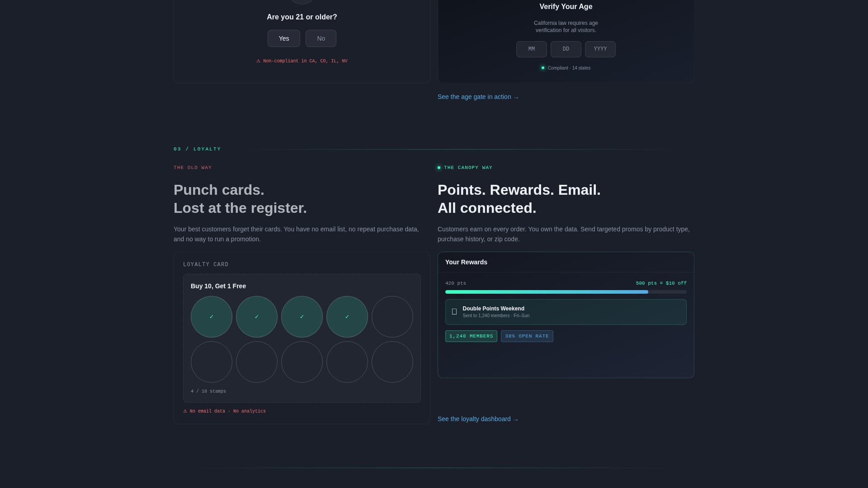Click the warning icon before 'No email data'
This screenshot has width=868, height=488.
[x=185, y=411]
